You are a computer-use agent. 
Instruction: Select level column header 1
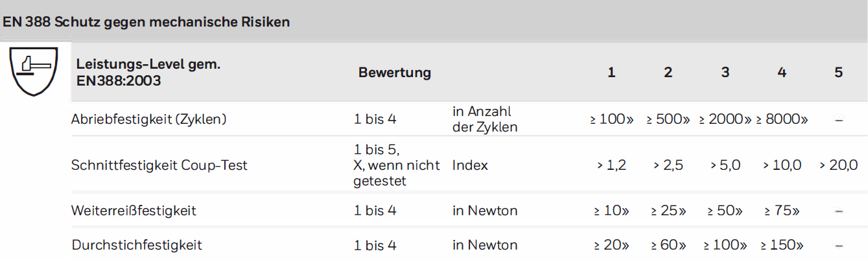[x=611, y=73]
